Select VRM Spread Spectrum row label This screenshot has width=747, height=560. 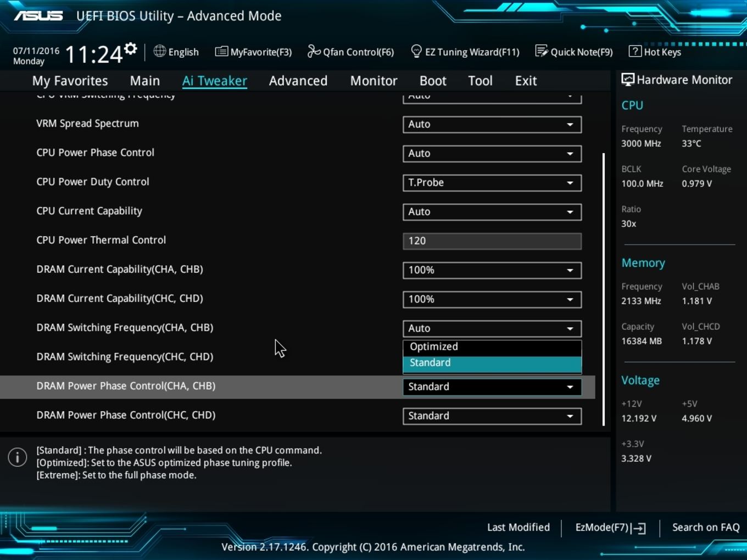tap(88, 124)
